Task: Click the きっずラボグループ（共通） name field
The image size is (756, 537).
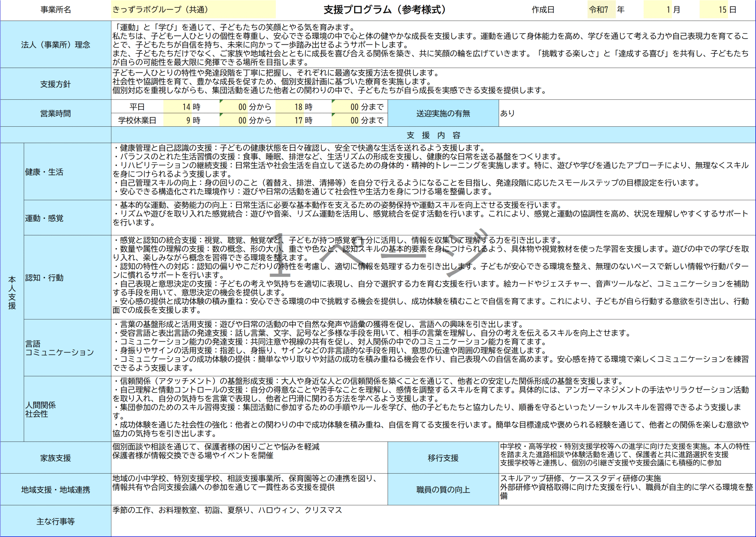Action: 193,9
